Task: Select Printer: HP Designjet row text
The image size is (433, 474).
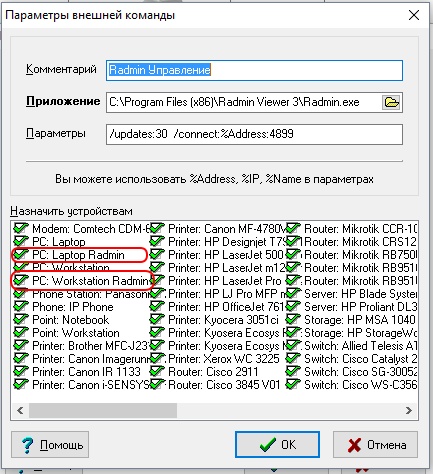Action: pos(227,242)
